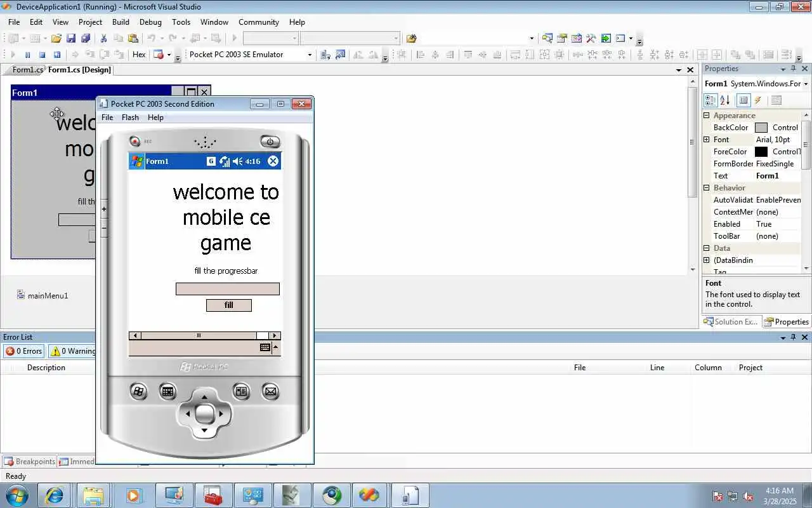812x508 pixels.
Task: Cut selection with the scissors icon
Action: pos(103,38)
